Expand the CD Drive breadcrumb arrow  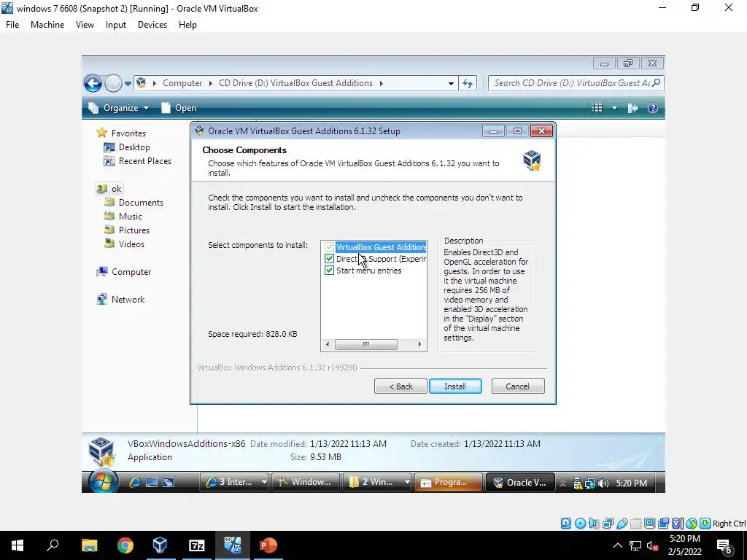[x=381, y=83]
